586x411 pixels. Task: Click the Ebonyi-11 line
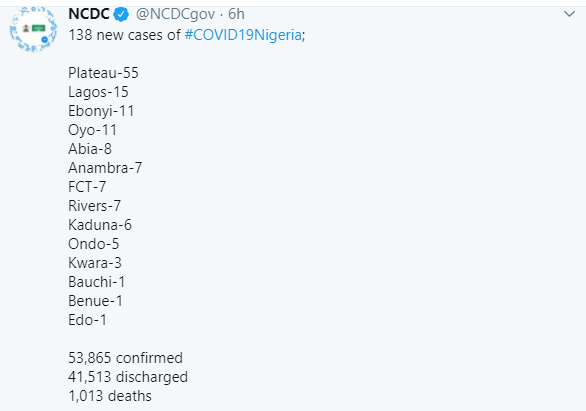tap(101, 111)
